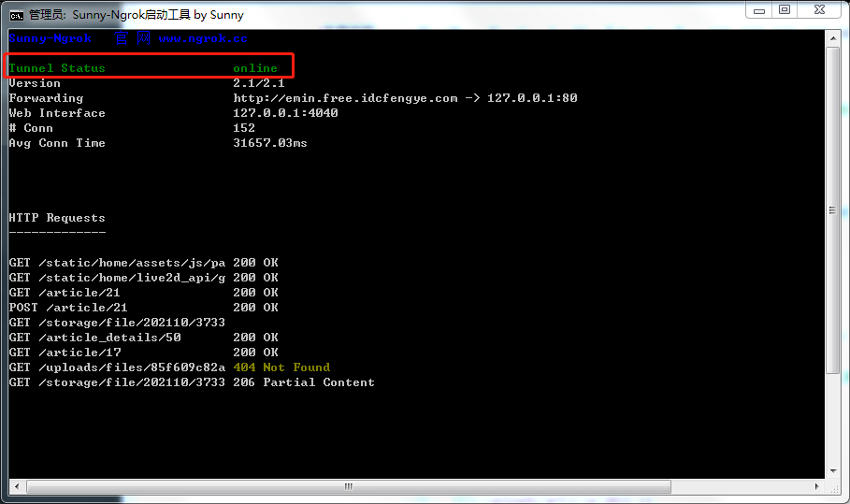Click the HTTP Requests heading
Screen dimensions: 850x504
click(x=57, y=218)
